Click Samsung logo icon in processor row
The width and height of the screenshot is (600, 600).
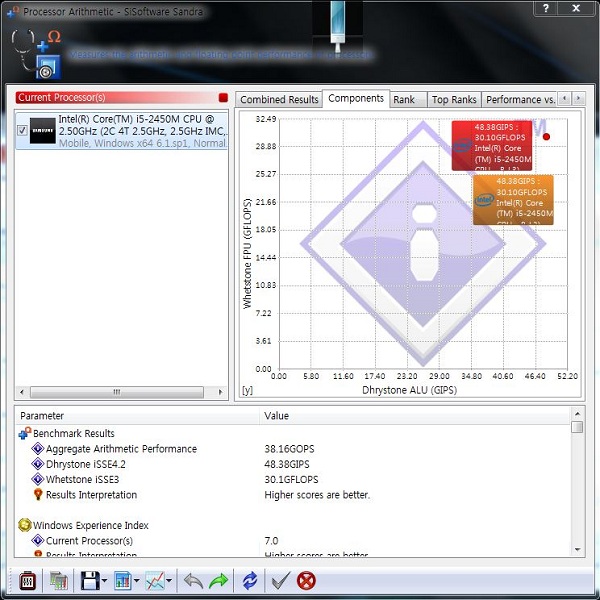pos(42,130)
